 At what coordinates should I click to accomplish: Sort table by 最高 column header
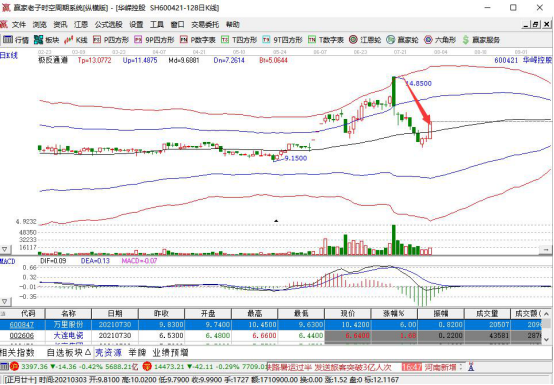coord(255,314)
